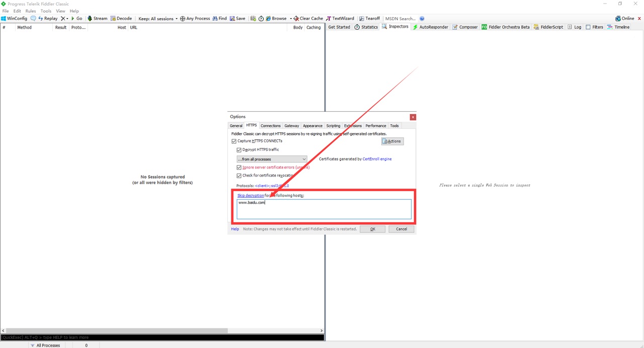
Task: Click the CertEnroll engine link
Action: 377,159
